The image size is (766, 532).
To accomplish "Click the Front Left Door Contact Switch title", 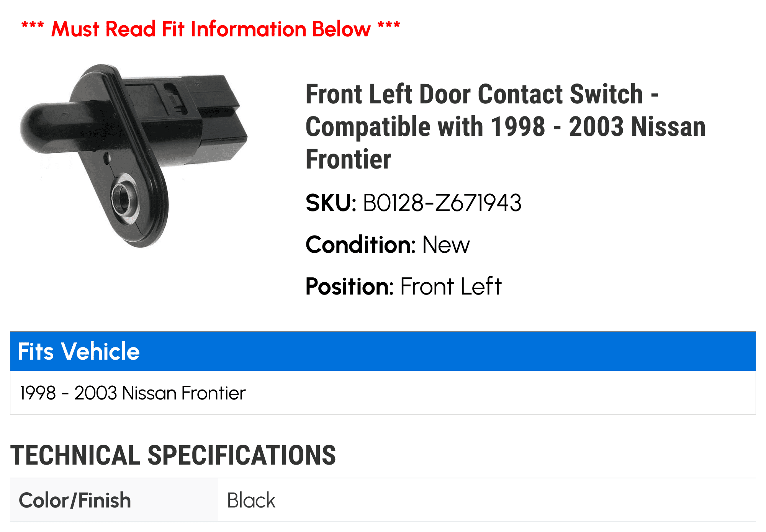I will coord(505,126).
